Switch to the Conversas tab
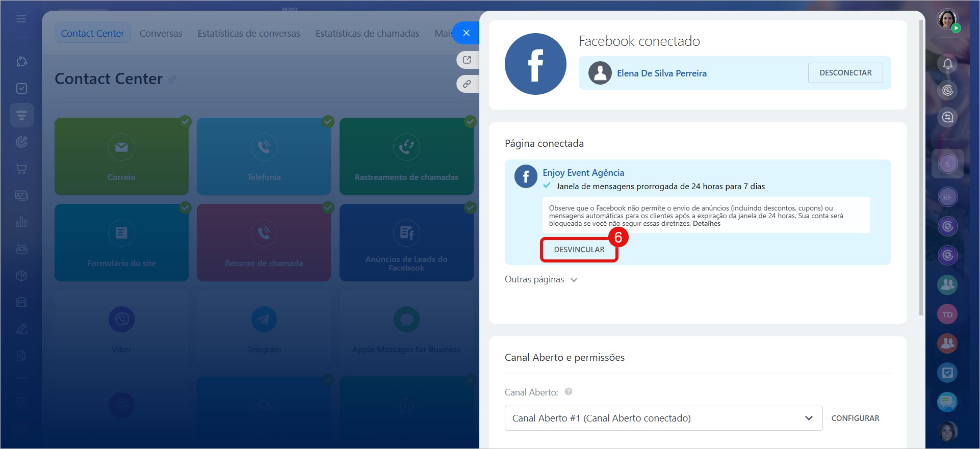 161,33
